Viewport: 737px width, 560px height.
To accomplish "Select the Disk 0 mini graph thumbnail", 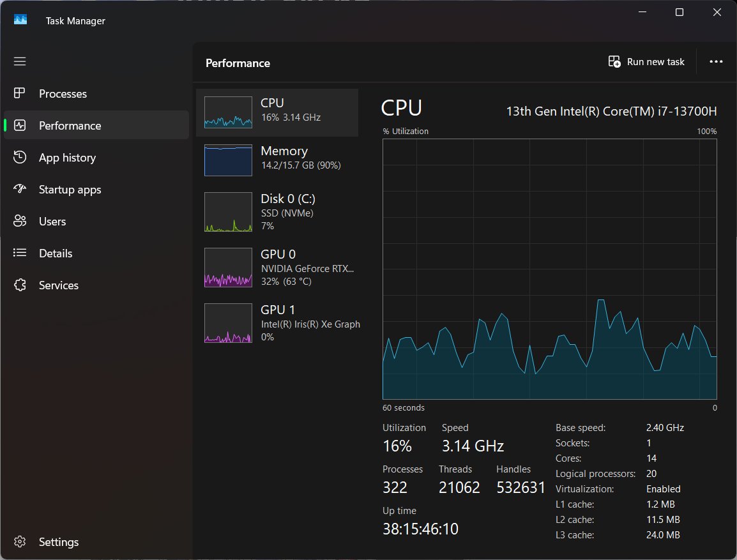I will 228,212.
